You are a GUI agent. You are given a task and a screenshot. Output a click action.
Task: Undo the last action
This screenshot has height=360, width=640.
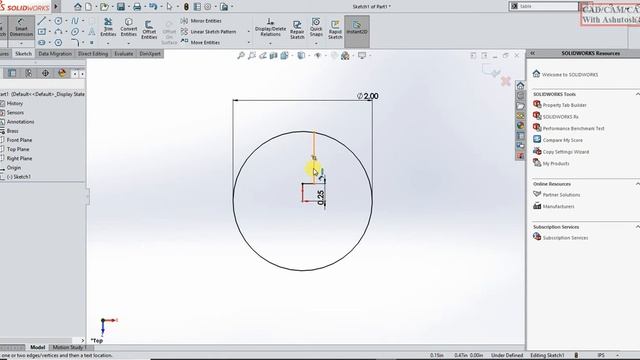click(x=153, y=7)
